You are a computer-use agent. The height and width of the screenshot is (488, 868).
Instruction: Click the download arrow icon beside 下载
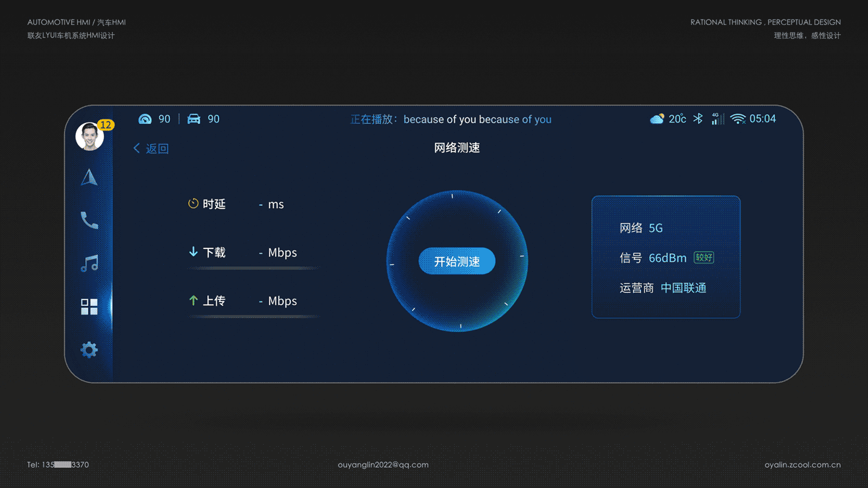pyautogui.click(x=193, y=252)
